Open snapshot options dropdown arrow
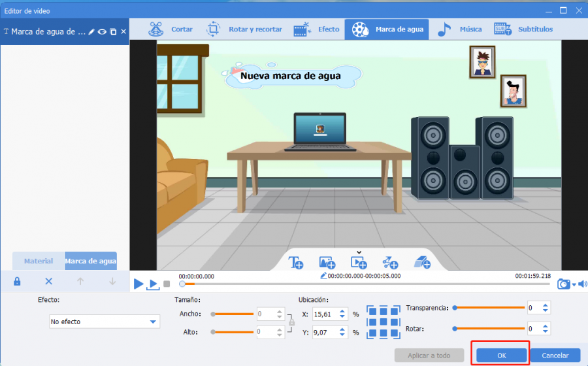Image resolution: width=588 pixels, height=366 pixels. [574, 285]
